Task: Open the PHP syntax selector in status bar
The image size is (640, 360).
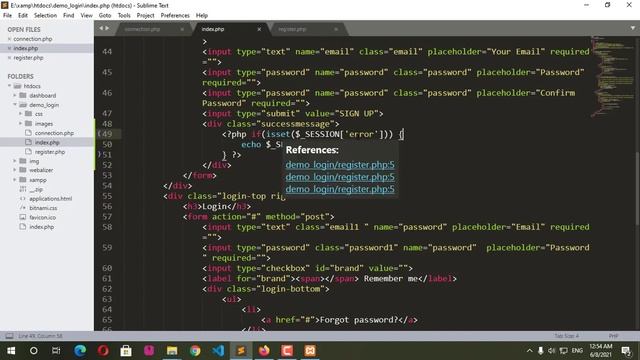Action: coord(613,336)
